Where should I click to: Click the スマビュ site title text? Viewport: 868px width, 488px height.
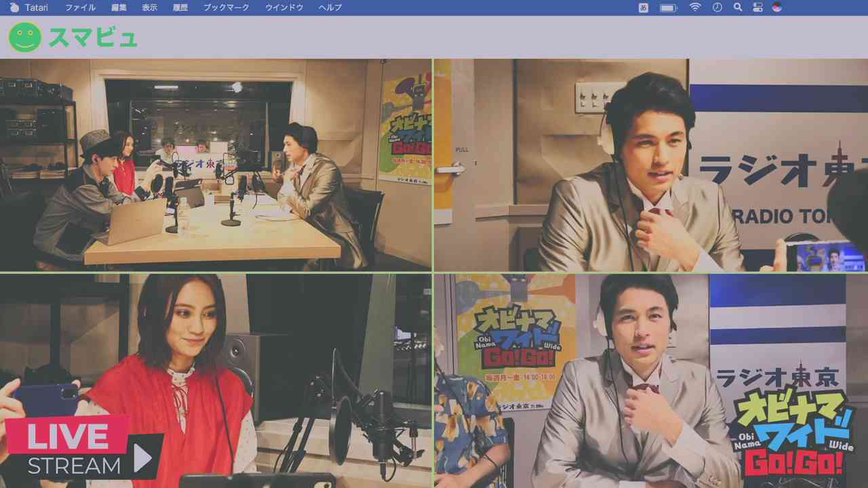(x=92, y=37)
